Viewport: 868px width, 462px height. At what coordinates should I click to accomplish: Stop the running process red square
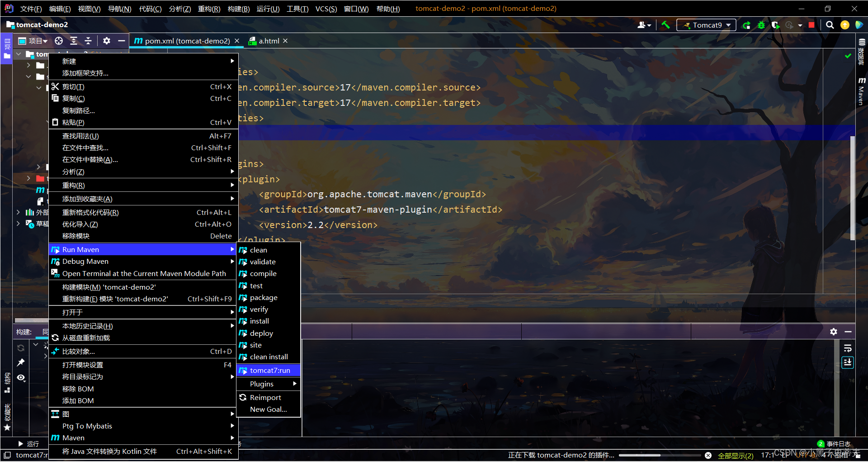tap(811, 25)
